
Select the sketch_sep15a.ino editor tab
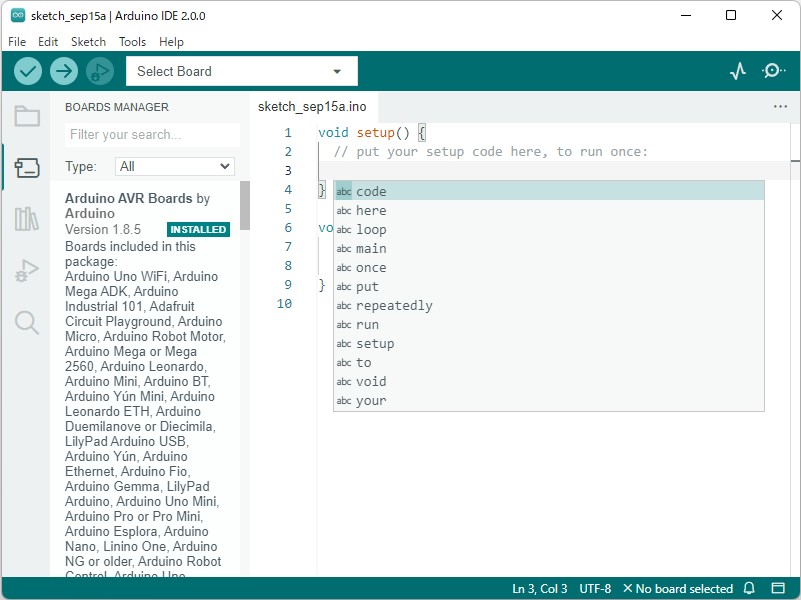click(x=312, y=106)
